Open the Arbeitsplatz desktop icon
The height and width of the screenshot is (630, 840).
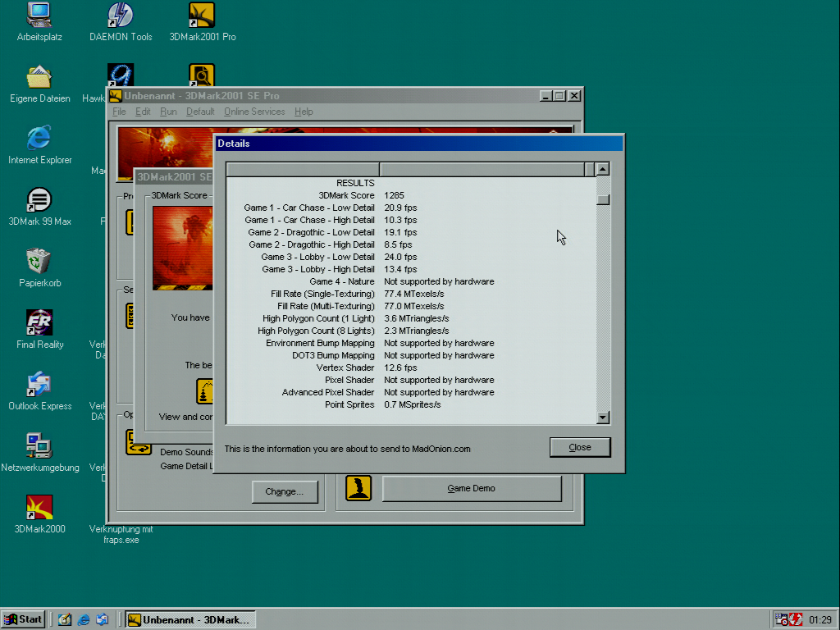click(39, 15)
